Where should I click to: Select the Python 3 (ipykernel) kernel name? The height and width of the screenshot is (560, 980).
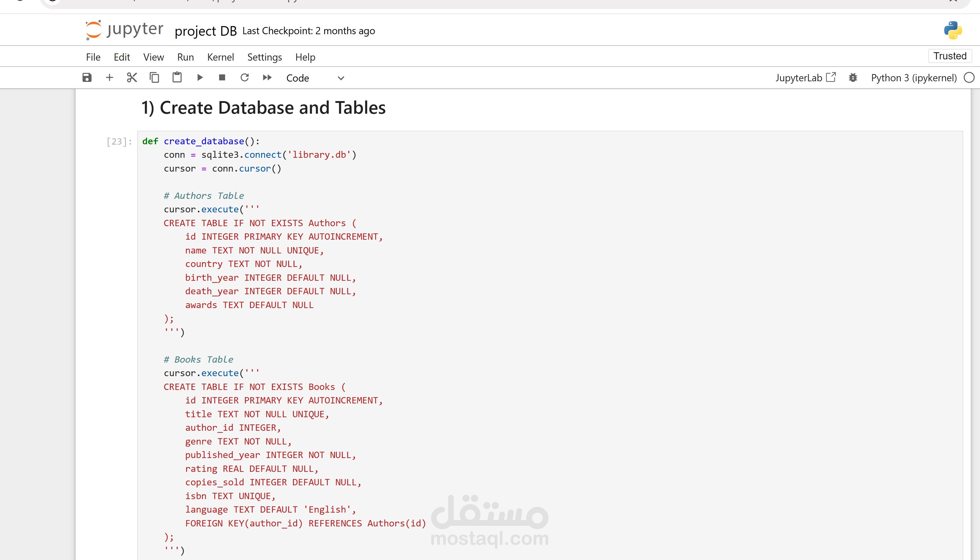click(x=913, y=78)
